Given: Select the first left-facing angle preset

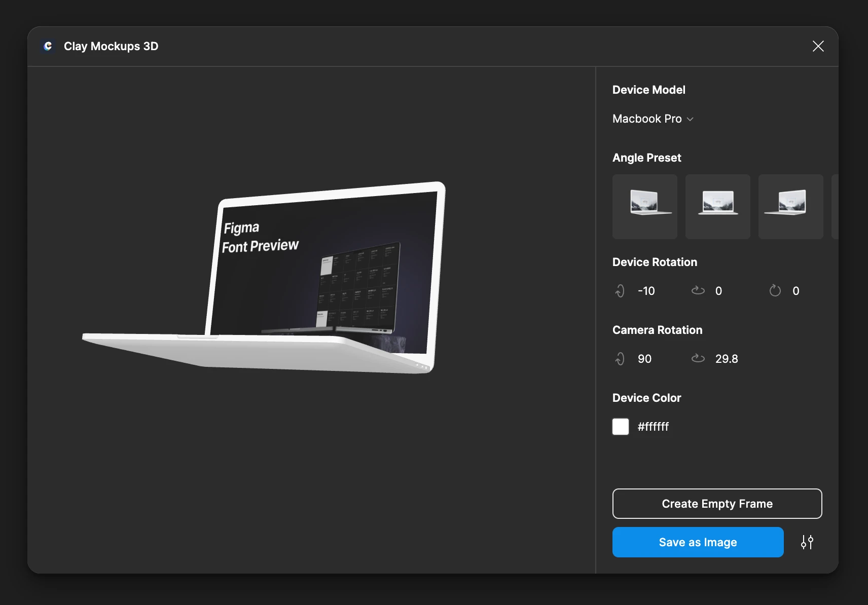Looking at the screenshot, I should click(644, 207).
